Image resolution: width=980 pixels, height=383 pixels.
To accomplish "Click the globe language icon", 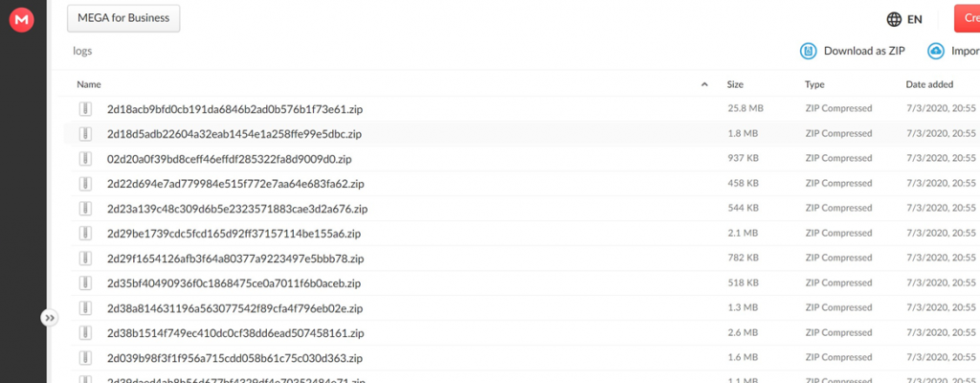I will pyautogui.click(x=895, y=19).
